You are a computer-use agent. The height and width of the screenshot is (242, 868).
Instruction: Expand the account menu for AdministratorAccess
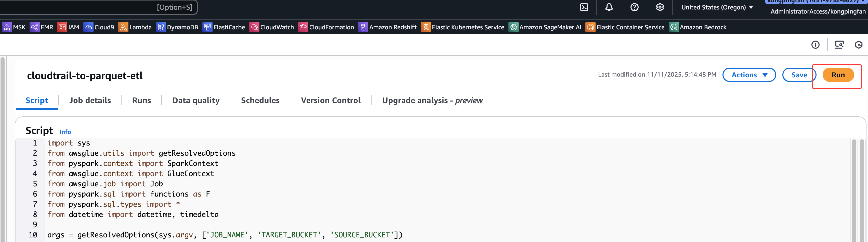pyautogui.click(x=818, y=11)
